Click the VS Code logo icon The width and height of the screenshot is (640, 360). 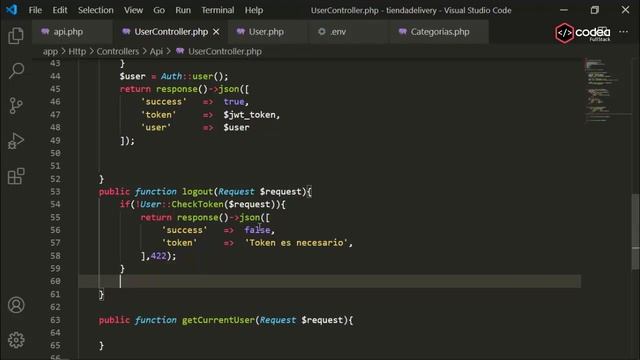[x=11, y=10]
